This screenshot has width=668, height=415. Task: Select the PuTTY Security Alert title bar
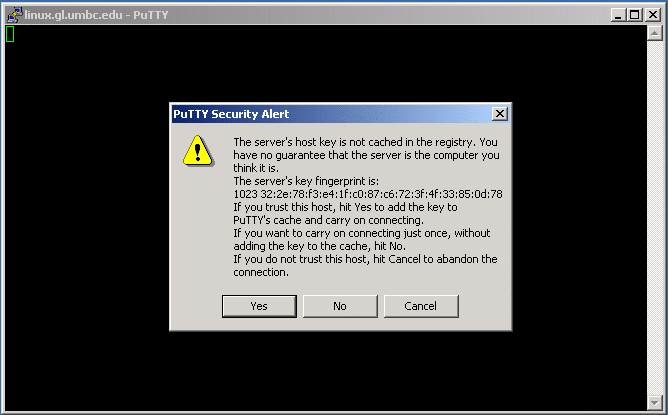(331, 114)
